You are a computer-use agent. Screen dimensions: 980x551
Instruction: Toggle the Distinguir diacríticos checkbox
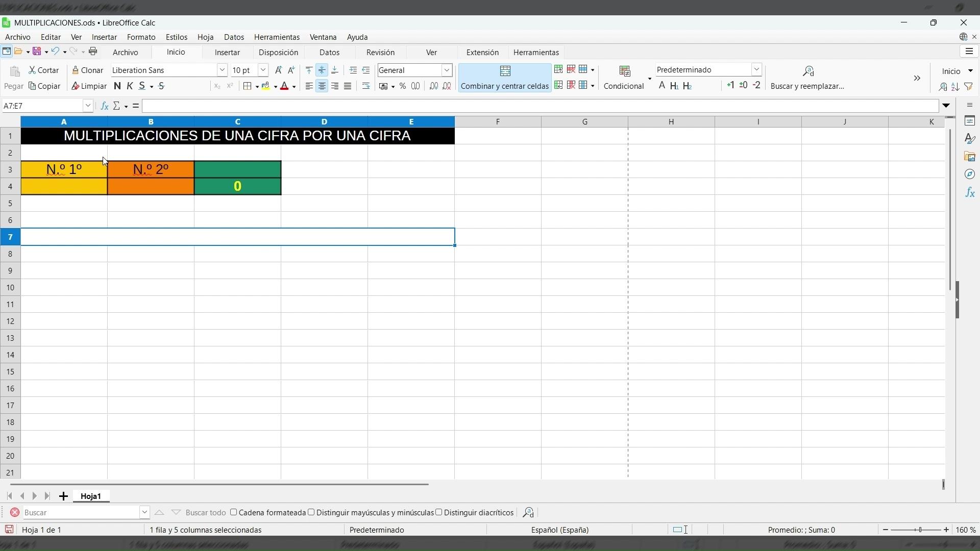point(439,512)
